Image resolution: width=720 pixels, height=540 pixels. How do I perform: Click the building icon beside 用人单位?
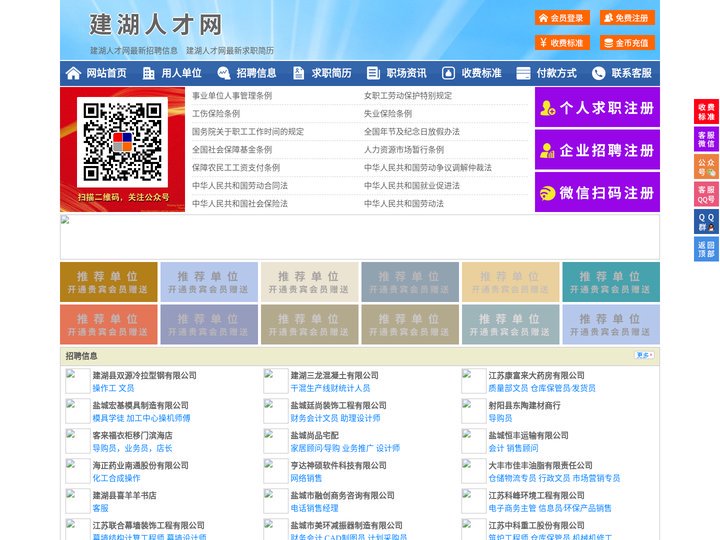coord(148,73)
